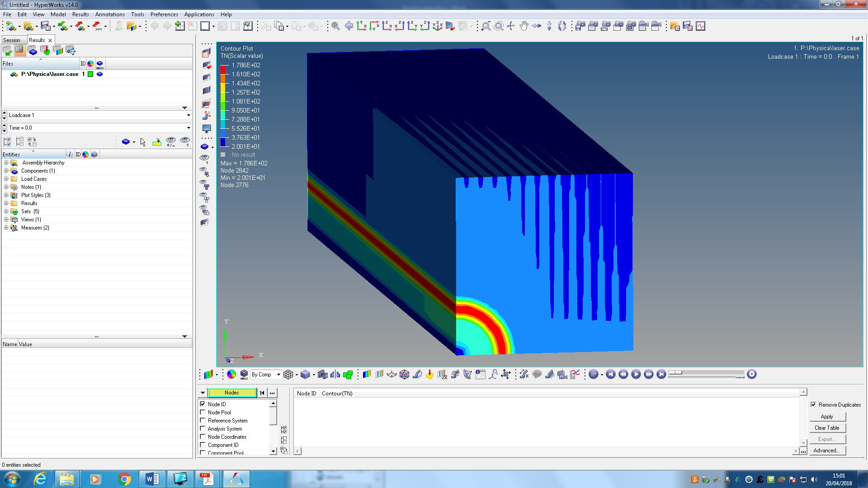Click the Clear Table button
The image size is (868, 488).
pos(826,428)
